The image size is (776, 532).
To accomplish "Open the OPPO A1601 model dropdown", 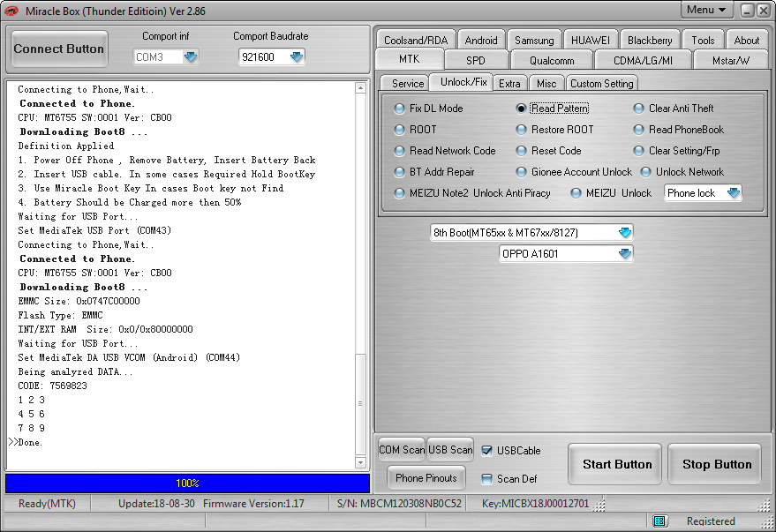I will [625, 253].
